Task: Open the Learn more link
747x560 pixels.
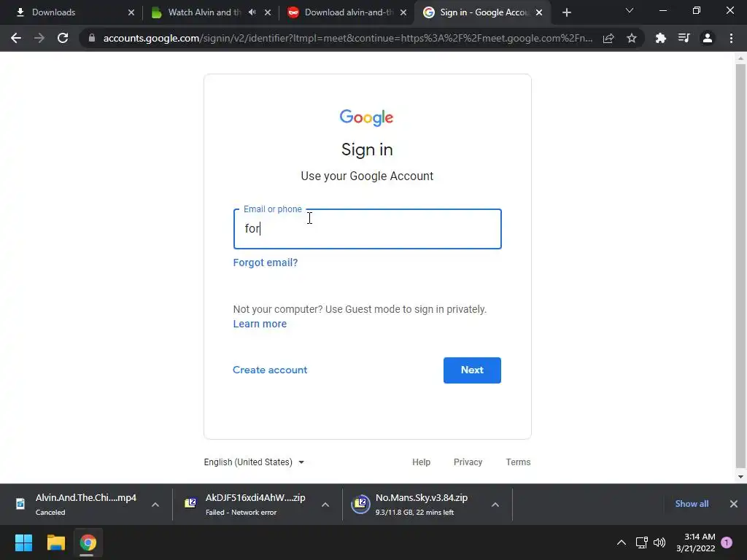Action: [260, 324]
